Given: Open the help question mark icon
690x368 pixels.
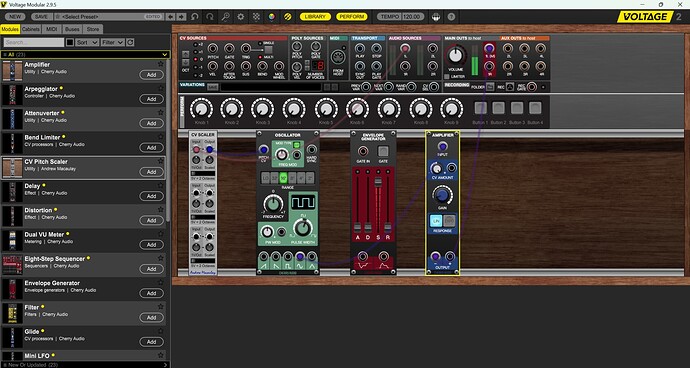Looking at the screenshot, I should coord(451,17).
